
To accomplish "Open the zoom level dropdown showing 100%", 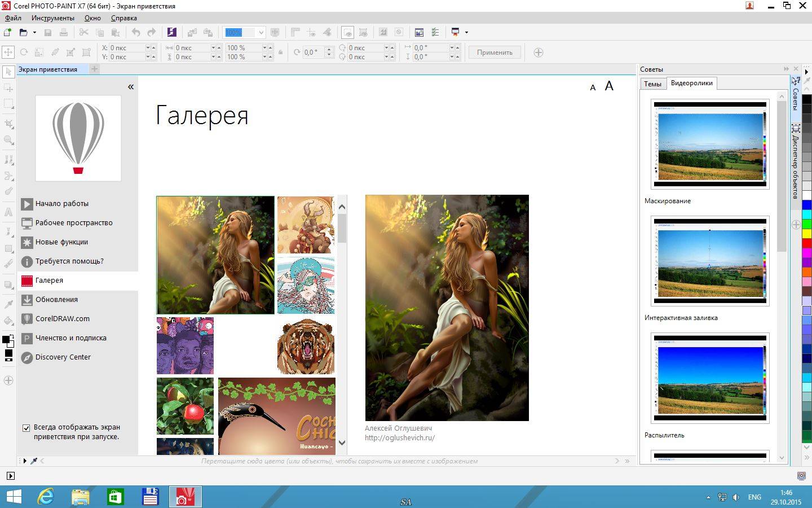I will [x=261, y=32].
